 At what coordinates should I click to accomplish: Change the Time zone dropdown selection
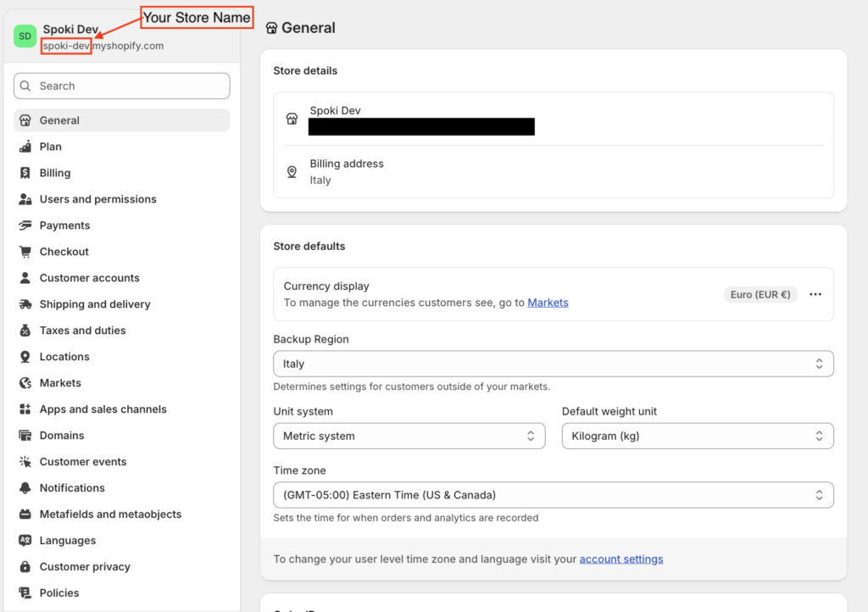553,495
